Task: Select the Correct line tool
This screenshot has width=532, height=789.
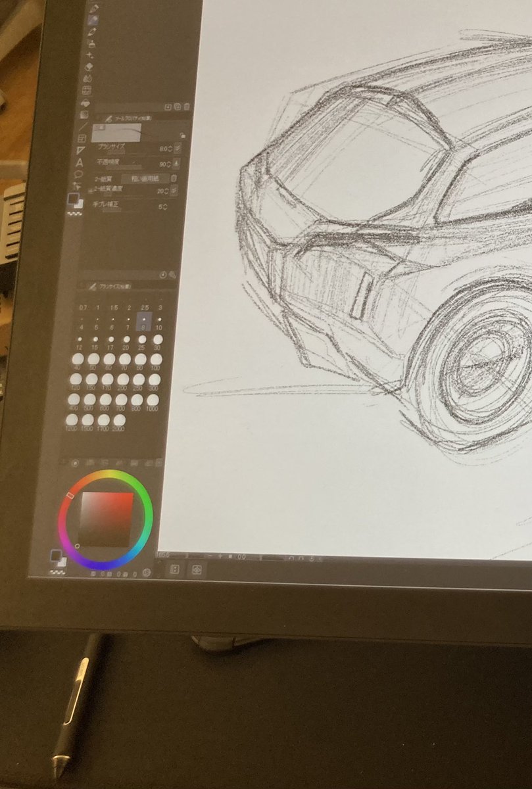Action: pyautogui.click(x=78, y=186)
